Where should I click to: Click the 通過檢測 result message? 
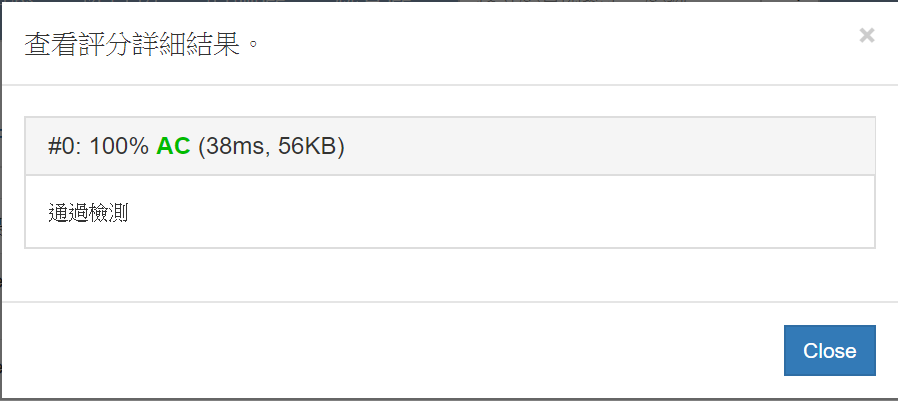(x=89, y=212)
